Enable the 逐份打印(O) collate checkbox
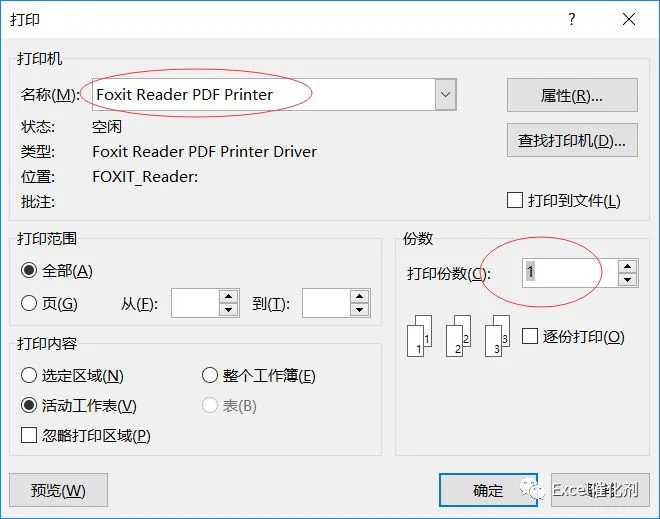This screenshot has height=519, width=660. point(530,336)
